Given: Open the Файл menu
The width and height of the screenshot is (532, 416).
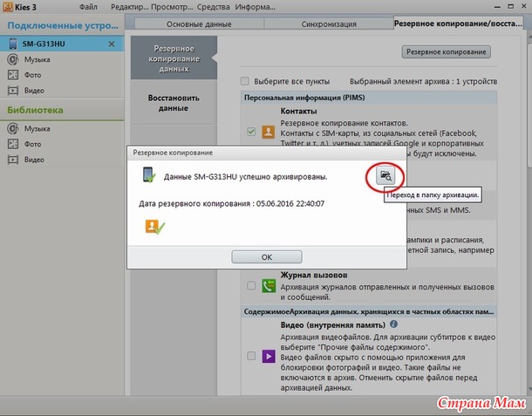Looking at the screenshot, I should [88, 7].
